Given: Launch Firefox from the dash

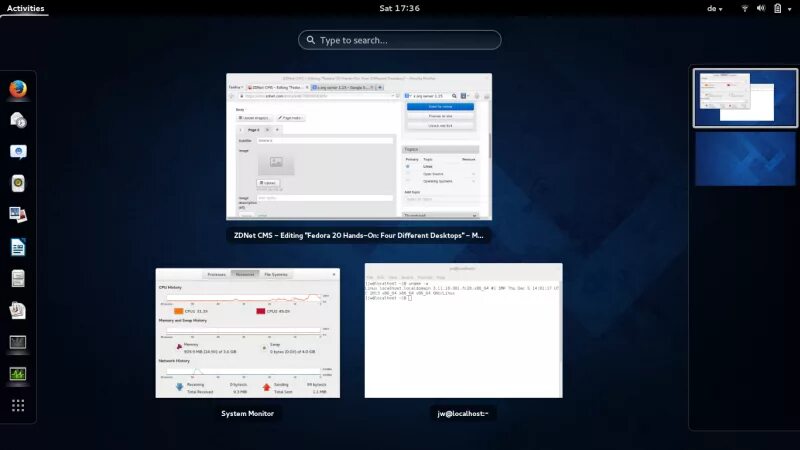Looking at the screenshot, I should 18,89.
